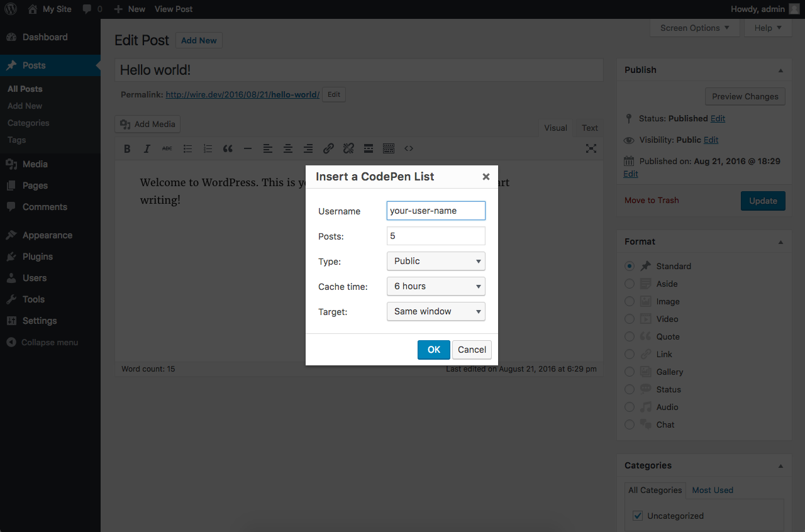The height and width of the screenshot is (532, 805).
Task: Edit the post Status
Action: click(x=718, y=118)
